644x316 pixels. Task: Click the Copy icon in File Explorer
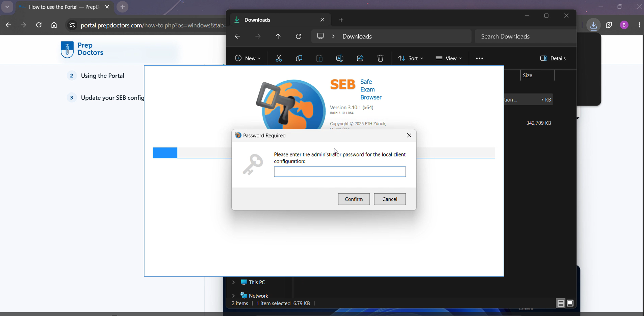[x=299, y=58]
